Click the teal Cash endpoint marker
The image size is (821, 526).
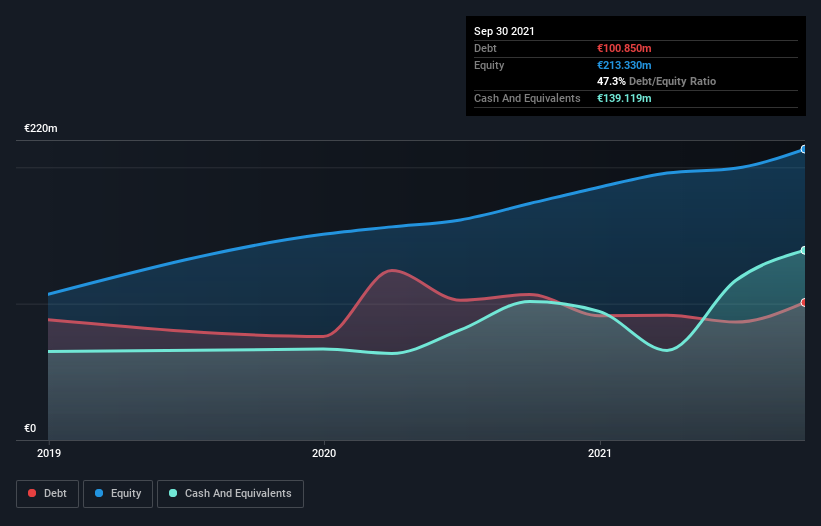(x=803, y=251)
